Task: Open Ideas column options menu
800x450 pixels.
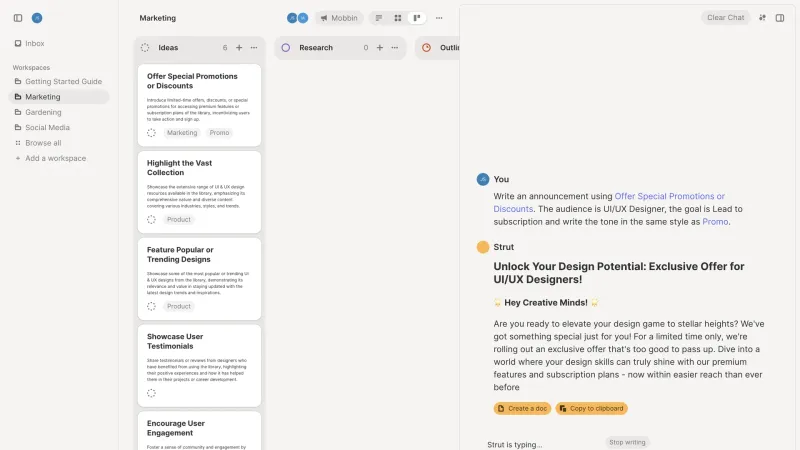Action: click(254, 47)
